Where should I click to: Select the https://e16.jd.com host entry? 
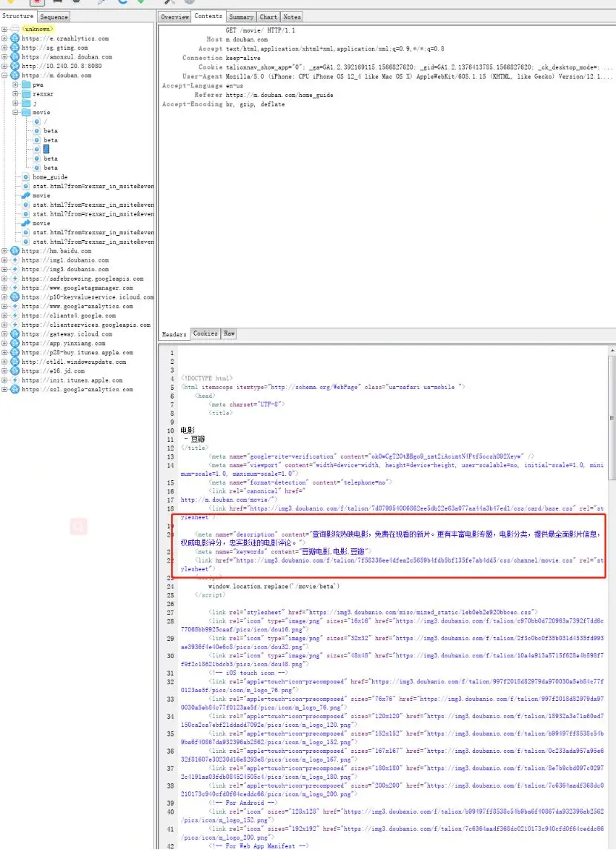[53, 371]
